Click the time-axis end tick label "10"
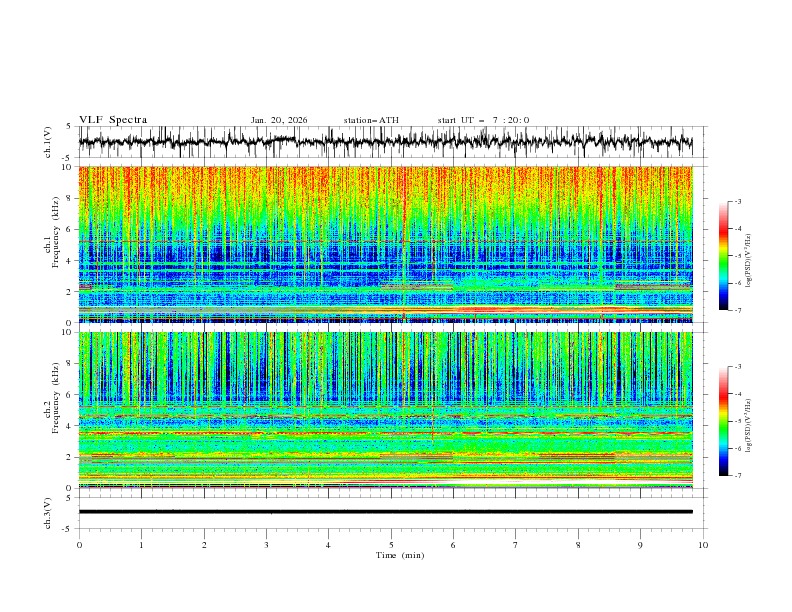Screen dimensions: 792x612 pyautogui.click(x=703, y=545)
